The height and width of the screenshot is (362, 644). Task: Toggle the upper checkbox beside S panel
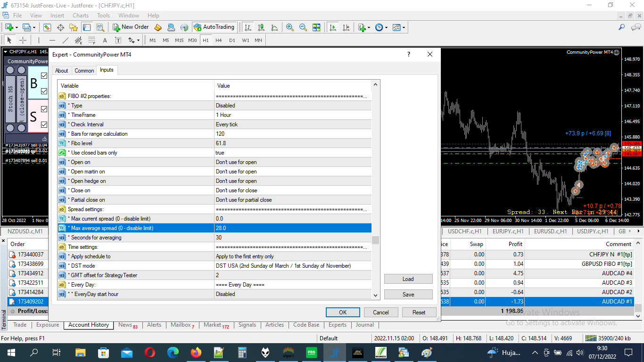(44, 109)
